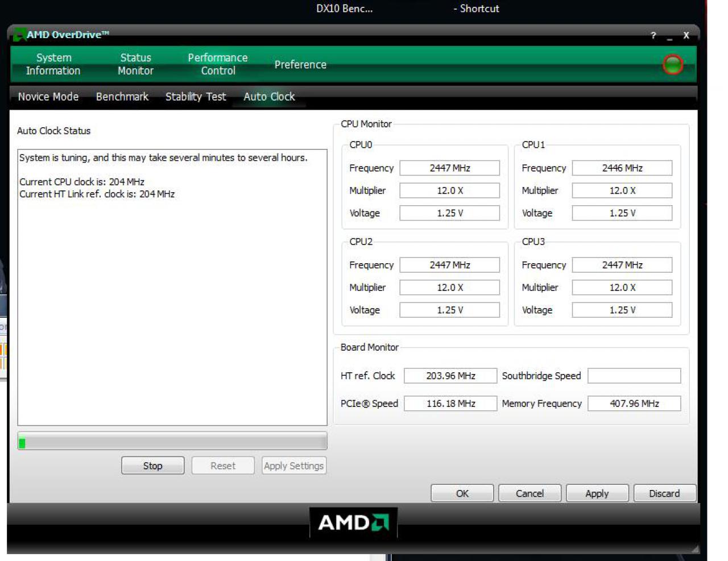Image resolution: width=728 pixels, height=561 pixels.
Task: Open help with the question mark icon
Action: click(x=653, y=35)
